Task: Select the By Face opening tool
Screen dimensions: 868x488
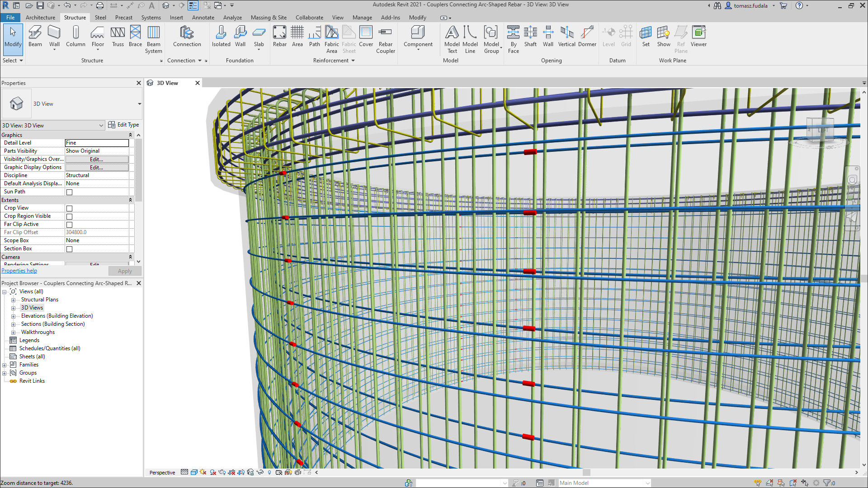Action: 514,39
